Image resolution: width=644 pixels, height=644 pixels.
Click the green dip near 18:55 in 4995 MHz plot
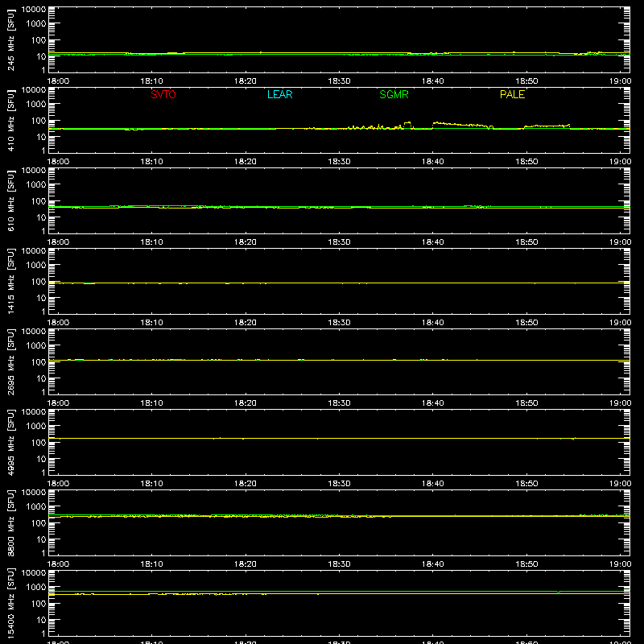[573, 439]
